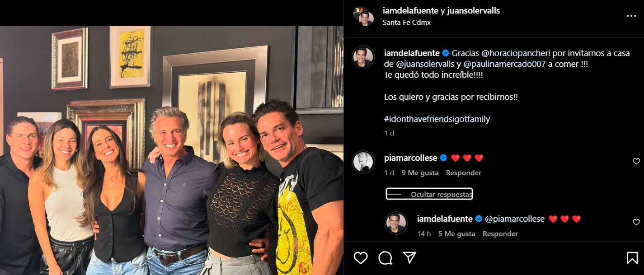Open the Santa Fe Cdmx location
This screenshot has height=275, width=644.
[406, 22]
